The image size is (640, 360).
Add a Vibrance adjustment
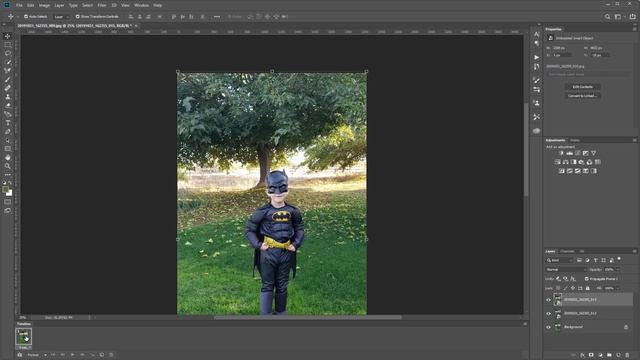pyautogui.click(x=593, y=153)
